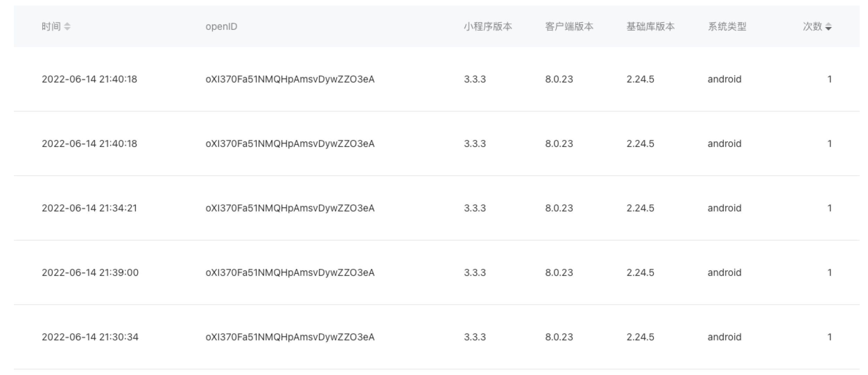Image resolution: width=868 pixels, height=375 pixels.
Task: Select the 2022-06-14 21:39:00 timestamp cell
Action: coord(90,272)
